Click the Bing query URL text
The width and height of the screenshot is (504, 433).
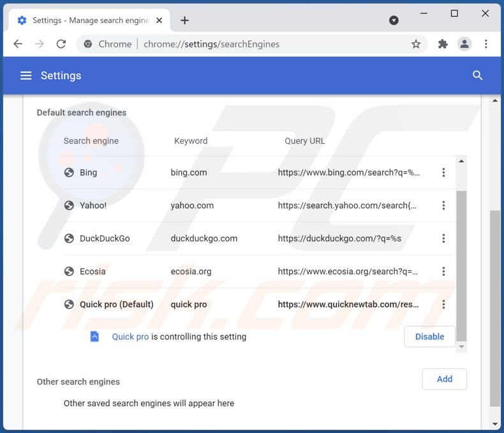coord(349,172)
